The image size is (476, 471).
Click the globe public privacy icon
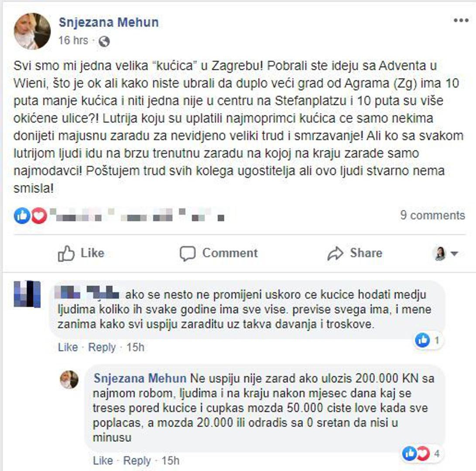click(x=104, y=41)
